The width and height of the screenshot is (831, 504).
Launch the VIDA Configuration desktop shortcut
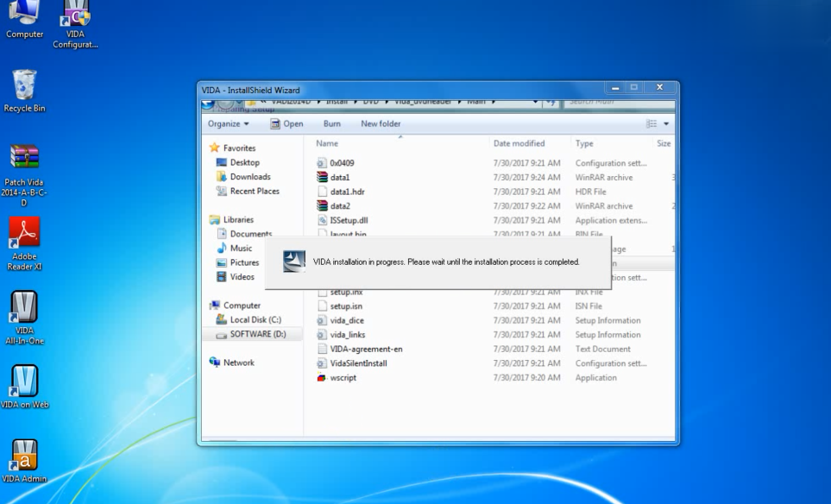pyautogui.click(x=75, y=24)
